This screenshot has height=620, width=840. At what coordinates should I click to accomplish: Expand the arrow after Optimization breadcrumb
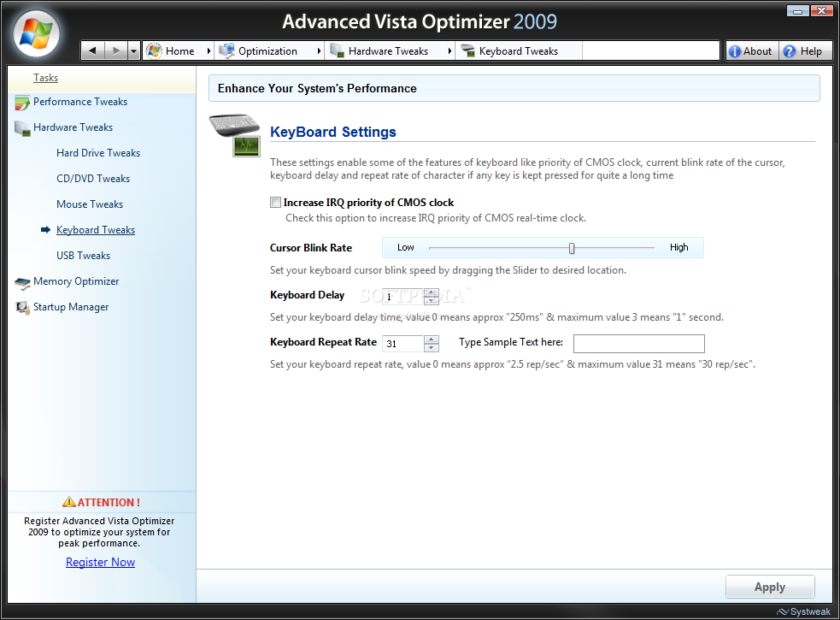319,51
